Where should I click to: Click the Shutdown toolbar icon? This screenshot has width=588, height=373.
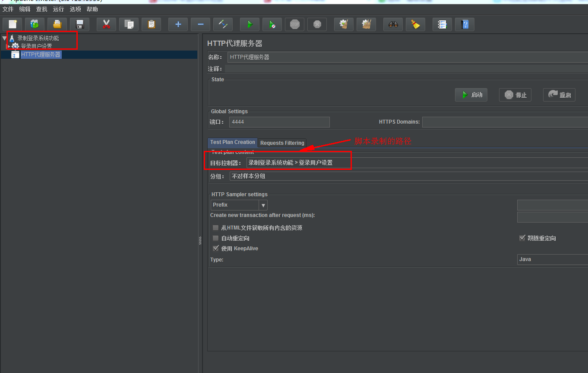click(x=317, y=24)
